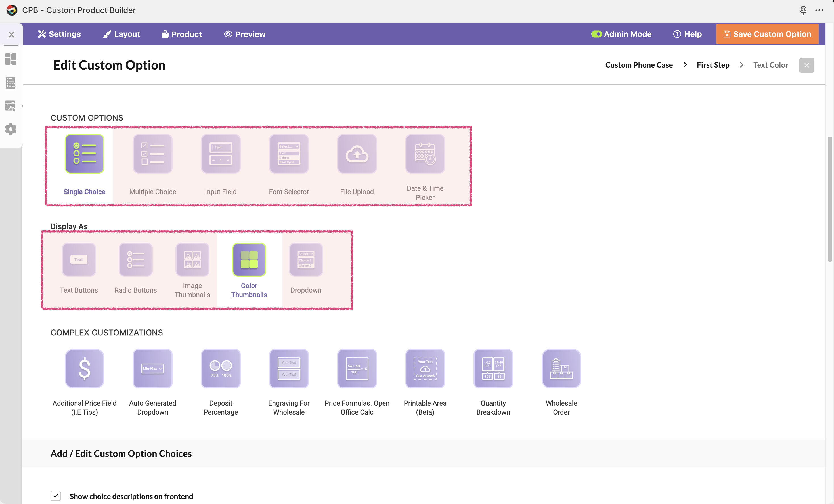Pick the Date & Time Picker icon
The height and width of the screenshot is (504, 834).
[425, 154]
